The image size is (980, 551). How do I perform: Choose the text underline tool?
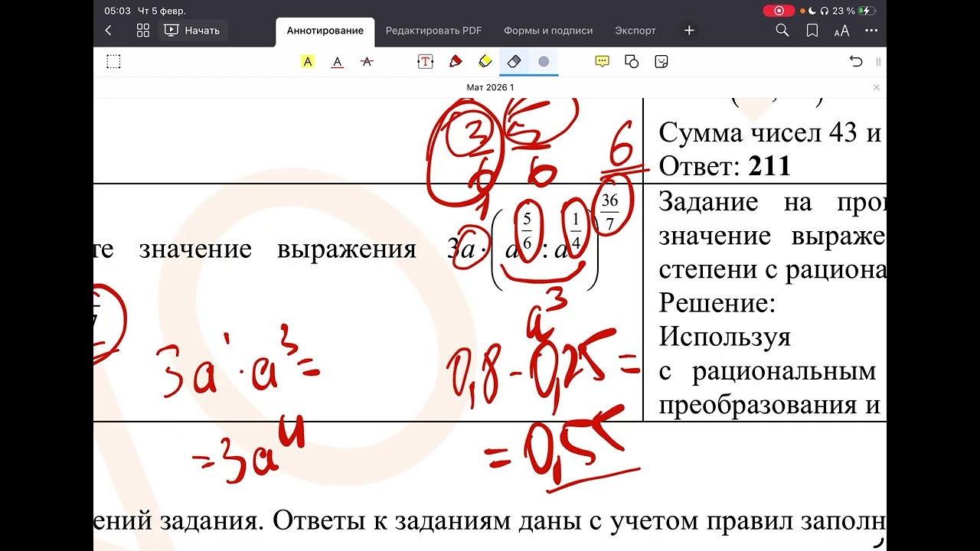click(338, 62)
